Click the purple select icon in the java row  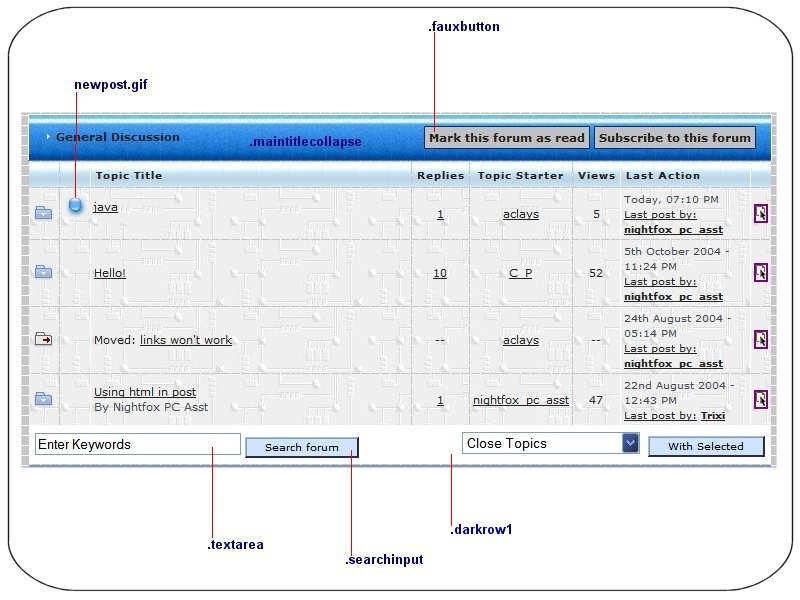click(760, 213)
